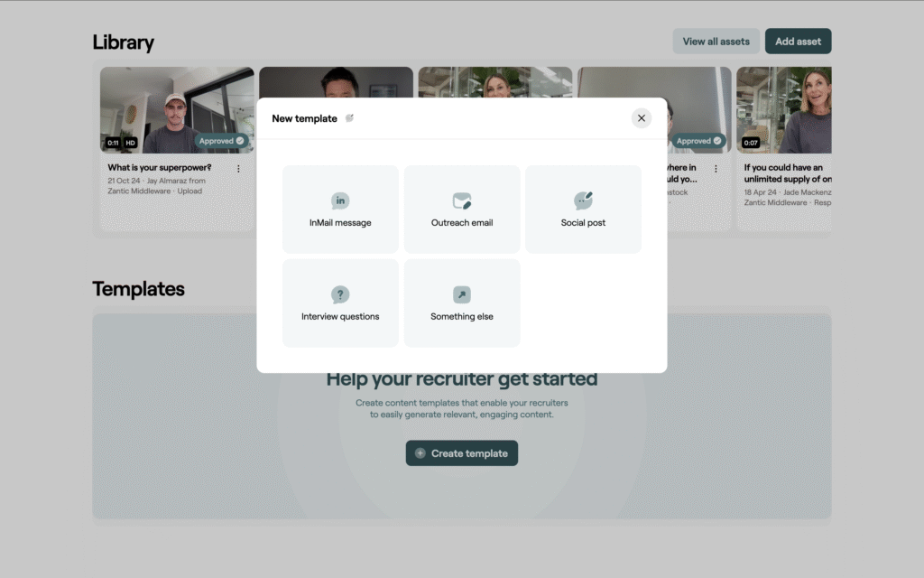The height and width of the screenshot is (578, 924).
Task: Click the View all assets button
Action: coord(716,42)
